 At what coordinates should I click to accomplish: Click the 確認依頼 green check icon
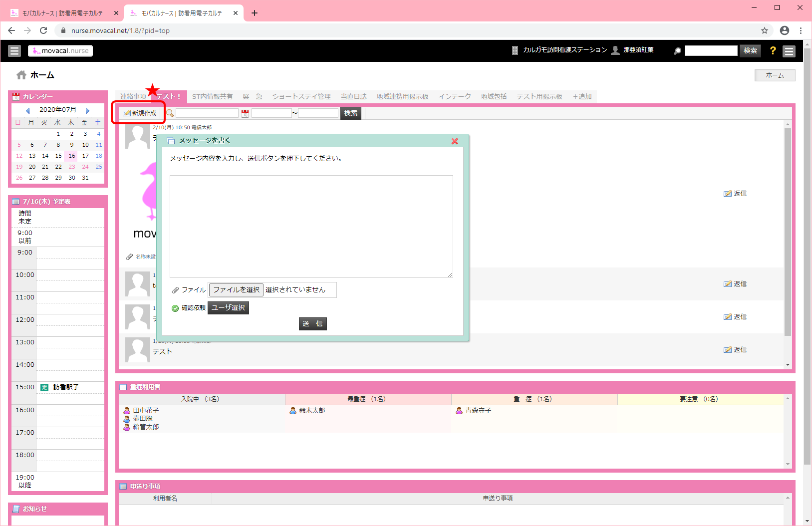(x=175, y=308)
